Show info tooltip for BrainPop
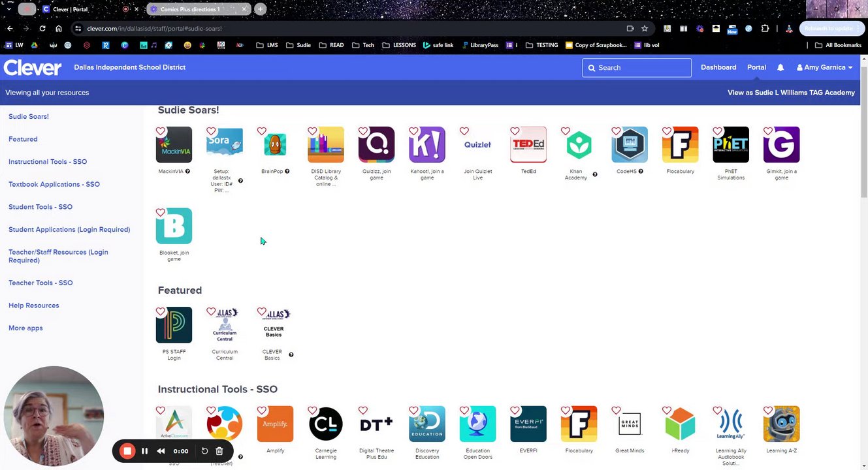Viewport: 868px width, 470px height. pos(287,171)
